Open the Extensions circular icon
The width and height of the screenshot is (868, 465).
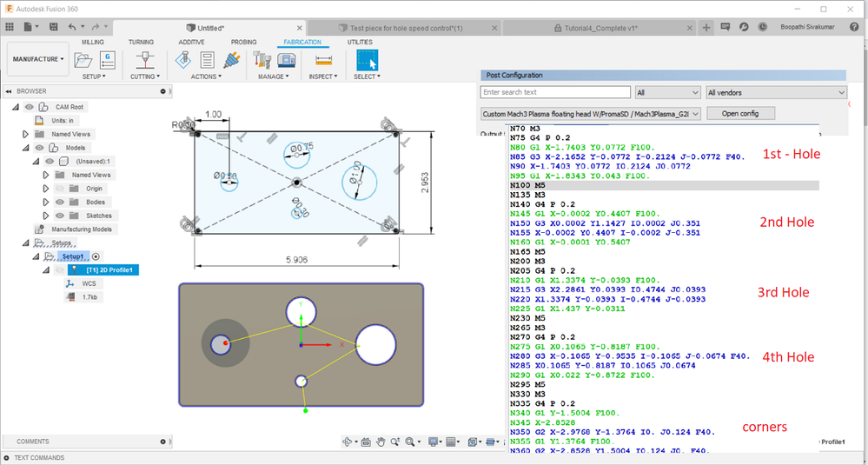pos(745,27)
